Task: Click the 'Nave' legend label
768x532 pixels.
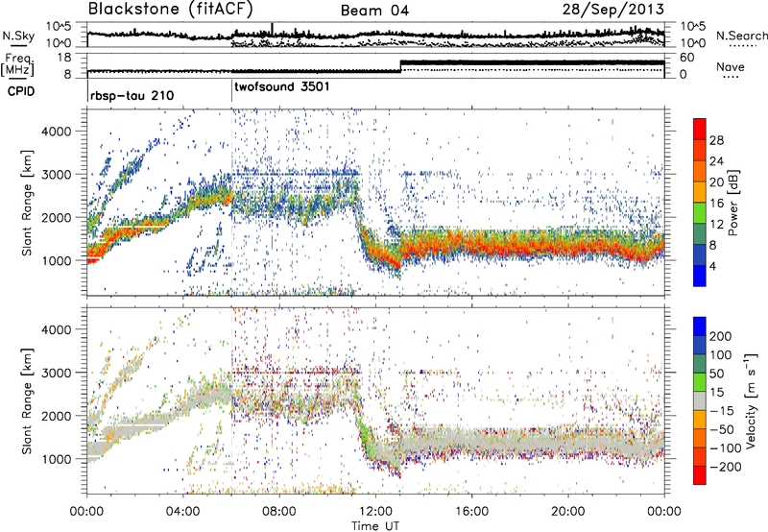Action: [x=731, y=66]
